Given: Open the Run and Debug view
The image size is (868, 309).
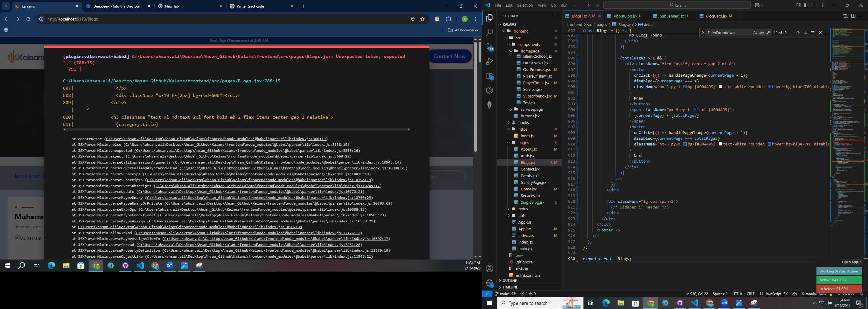Looking at the screenshot, I should (489, 61).
